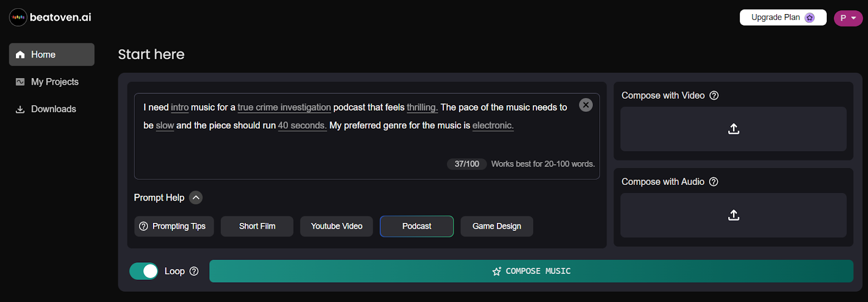The width and height of the screenshot is (868, 302).
Task: Click the underlined word "electronic." in the prompt
Action: (x=493, y=125)
